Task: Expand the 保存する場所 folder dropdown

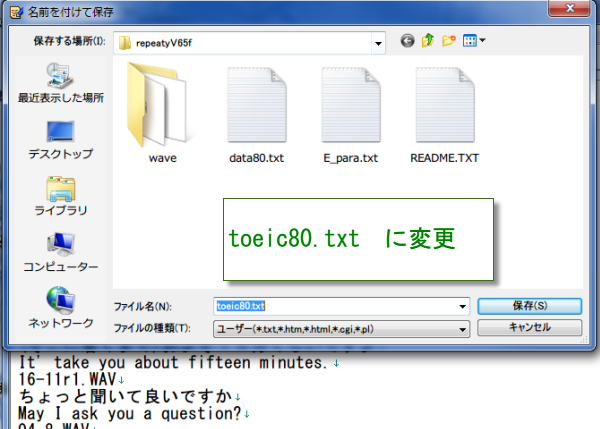Action: [377, 42]
